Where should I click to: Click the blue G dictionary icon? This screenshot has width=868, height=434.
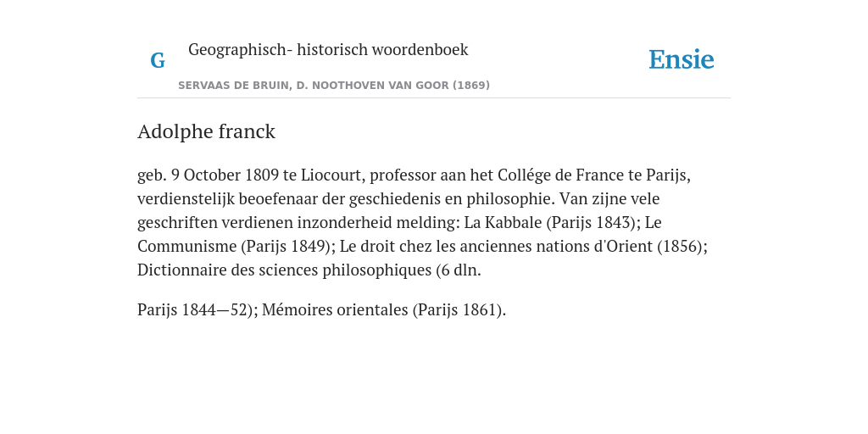click(x=158, y=60)
